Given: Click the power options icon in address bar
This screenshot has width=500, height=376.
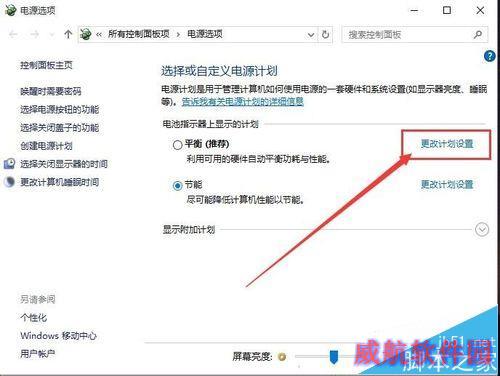Looking at the screenshot, I should pos(86,34).
